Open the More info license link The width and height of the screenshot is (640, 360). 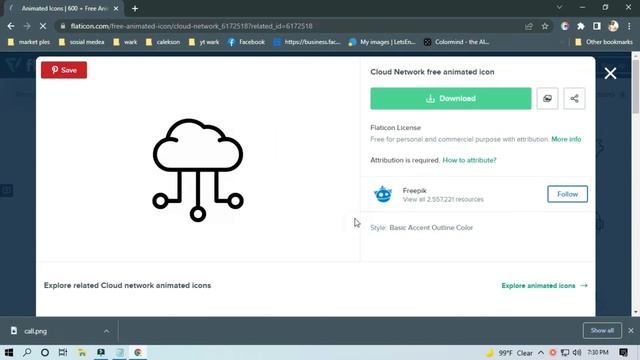point(566,139)
